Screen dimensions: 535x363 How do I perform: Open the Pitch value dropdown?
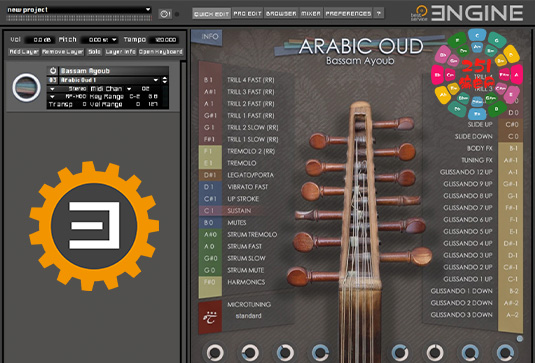coord(114,40)
